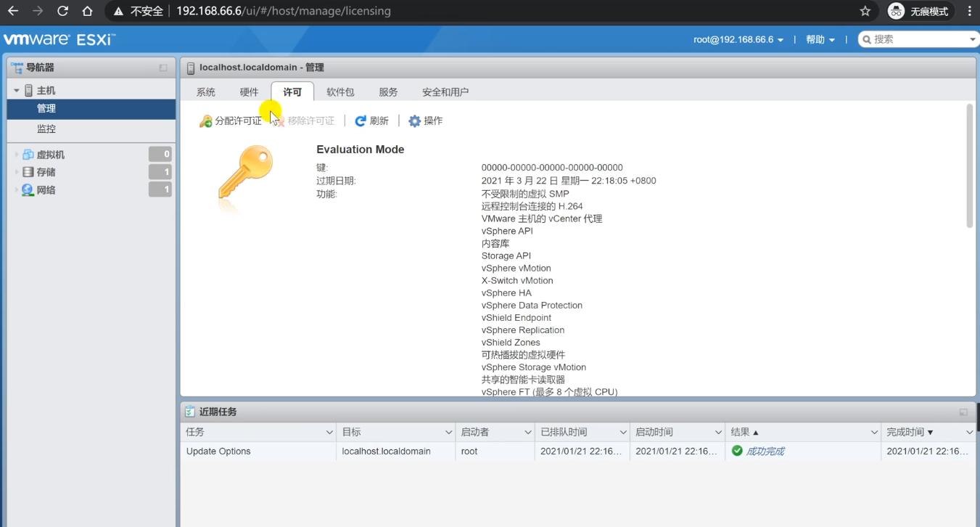Click the Refresh (刷新) icon
Viewport: 980px width, 527px height.
361,121
